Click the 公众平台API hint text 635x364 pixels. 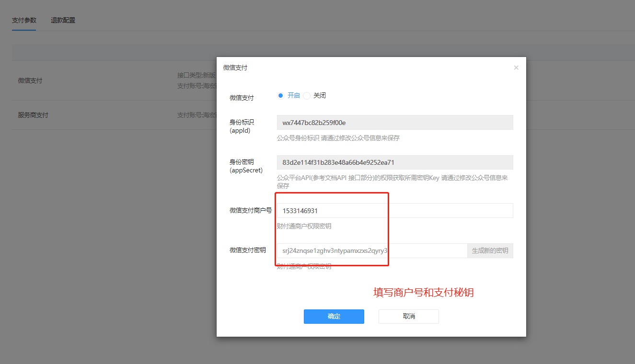(x=393, y=182)
